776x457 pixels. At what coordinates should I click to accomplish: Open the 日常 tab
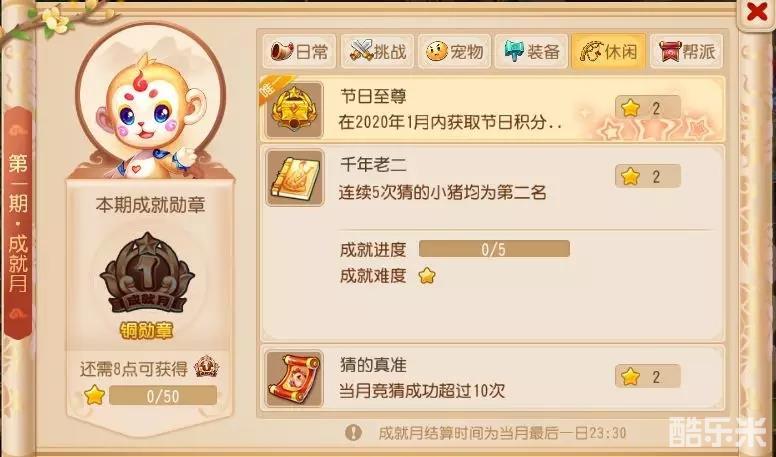click(x=299, y=51)
